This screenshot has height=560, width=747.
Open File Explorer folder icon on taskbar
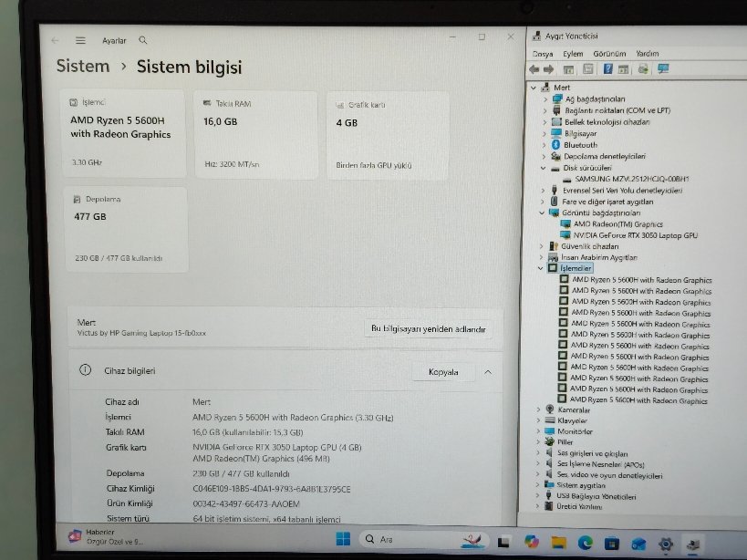pyautogui.click(x=558, y=542)
